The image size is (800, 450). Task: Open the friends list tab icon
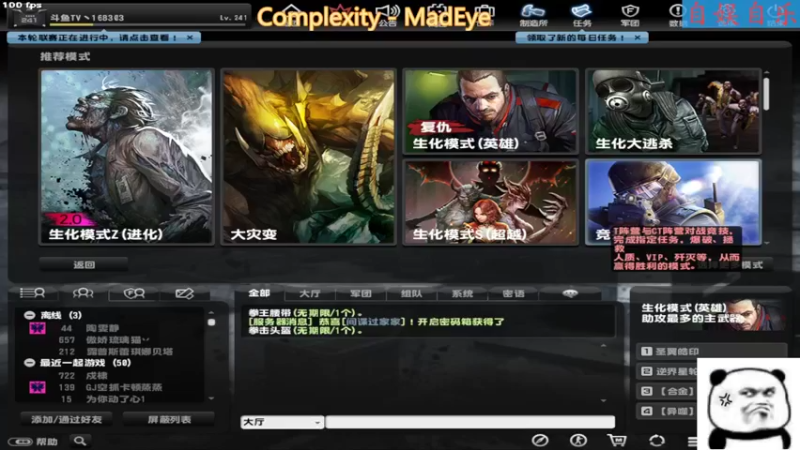pos(32,293)
